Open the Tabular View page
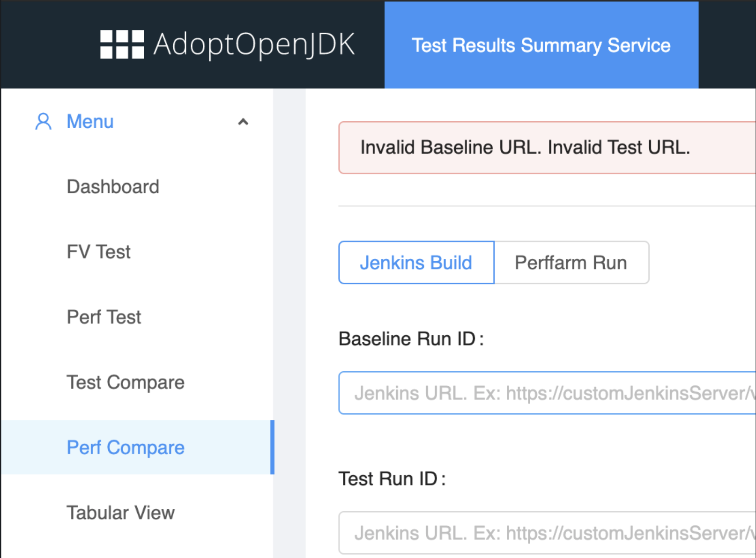The height and width of the screenshot is (558, 756). click(x=120, y=512)
